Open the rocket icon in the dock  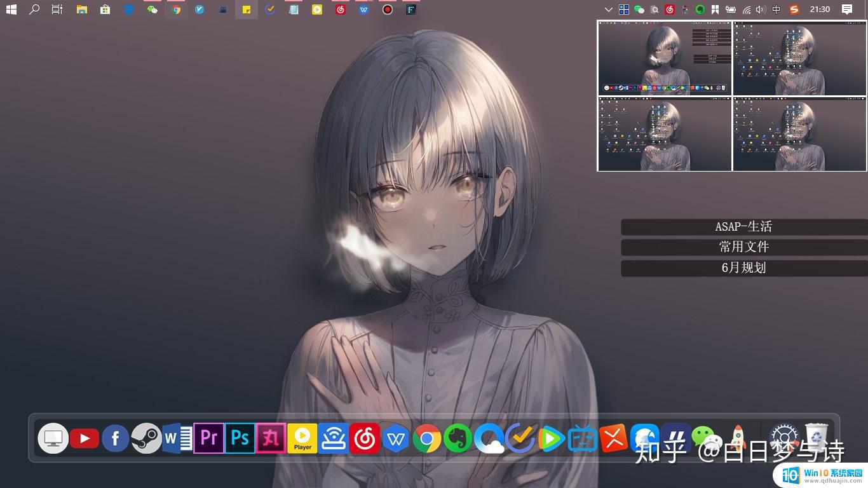738,438
